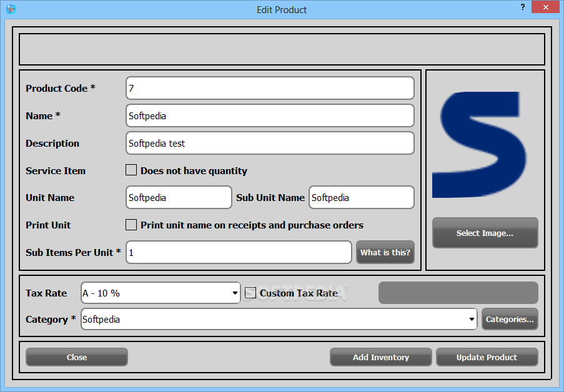
Task: Click the Print Unit label
Action: [48, 225]
